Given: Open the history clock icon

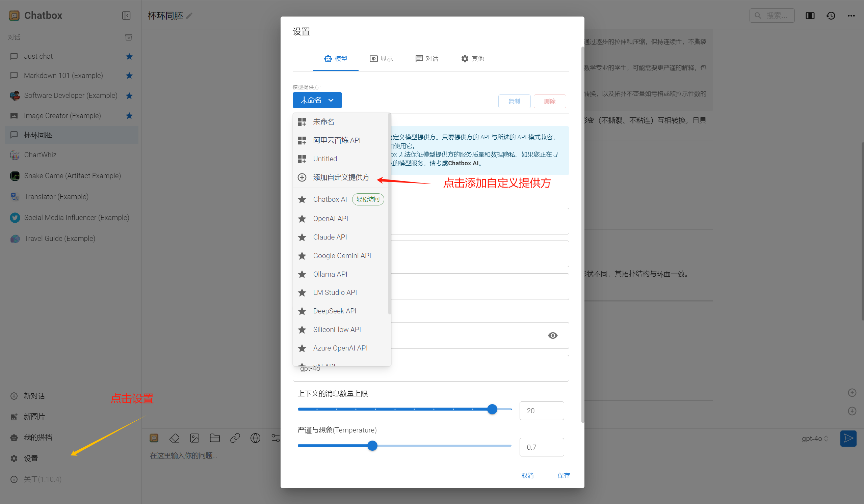Looking at the screenshot, I should 830,16.
